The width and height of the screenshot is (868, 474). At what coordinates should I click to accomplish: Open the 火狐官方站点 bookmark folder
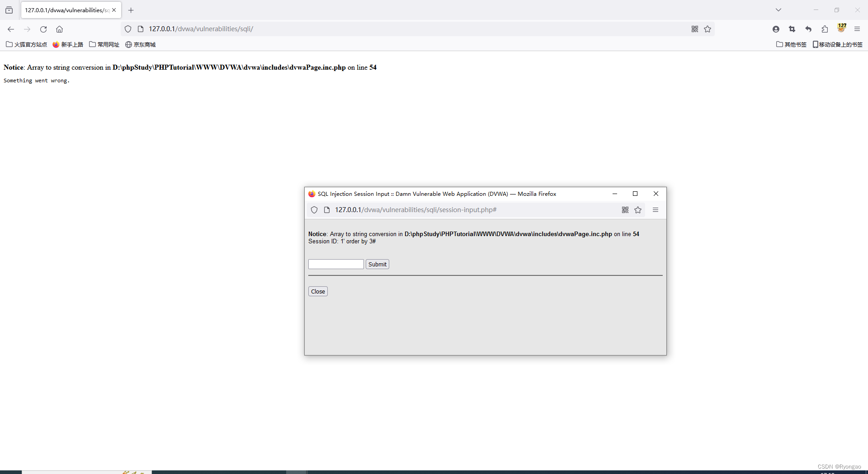click(27, 44)
